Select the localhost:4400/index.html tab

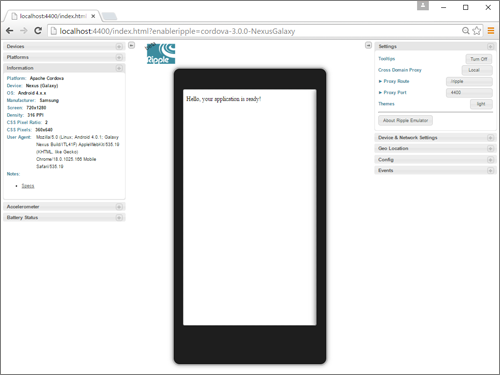click(53, 16)
